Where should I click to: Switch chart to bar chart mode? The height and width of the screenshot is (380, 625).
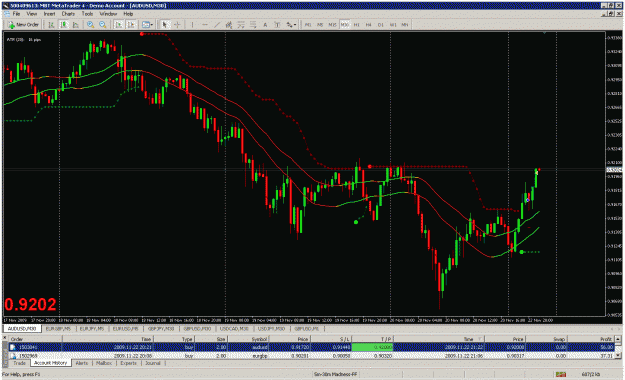[x=51, y=25]
